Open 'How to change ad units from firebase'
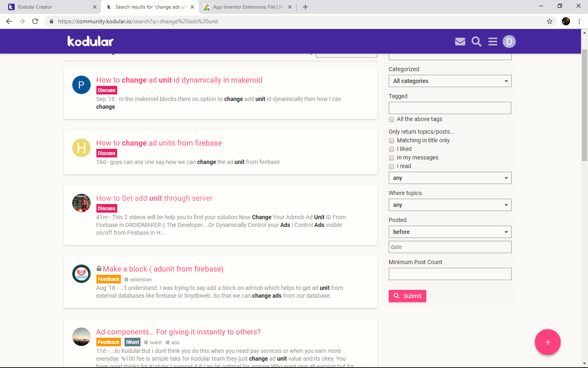The height and width of the screenshot is (368, 588). [159, 143]
